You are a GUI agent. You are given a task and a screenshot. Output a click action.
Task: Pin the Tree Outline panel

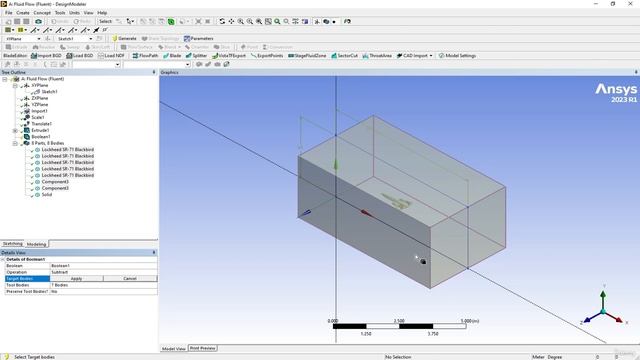pyautogui.click(x=154, y=72)
